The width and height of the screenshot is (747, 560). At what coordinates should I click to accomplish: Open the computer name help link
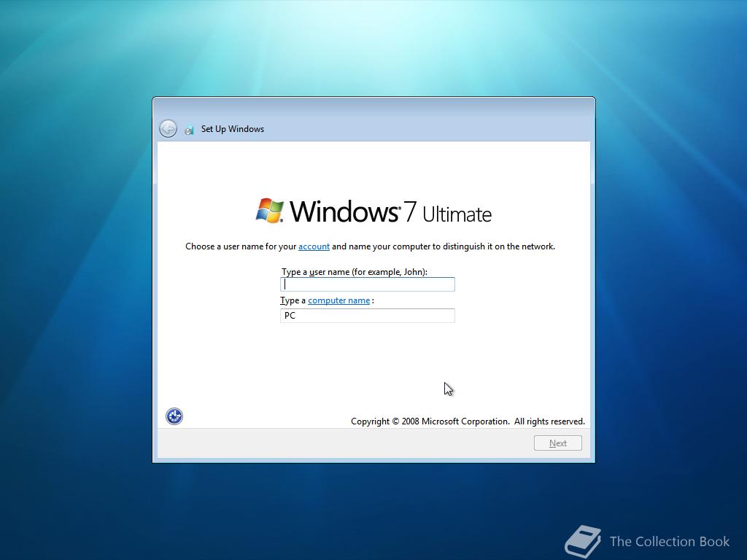pos(338,300)
